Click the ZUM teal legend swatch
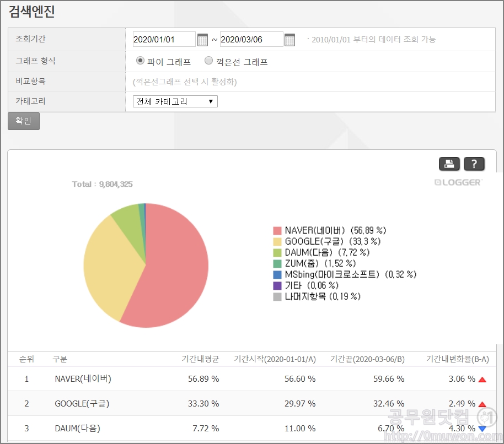 277,264
